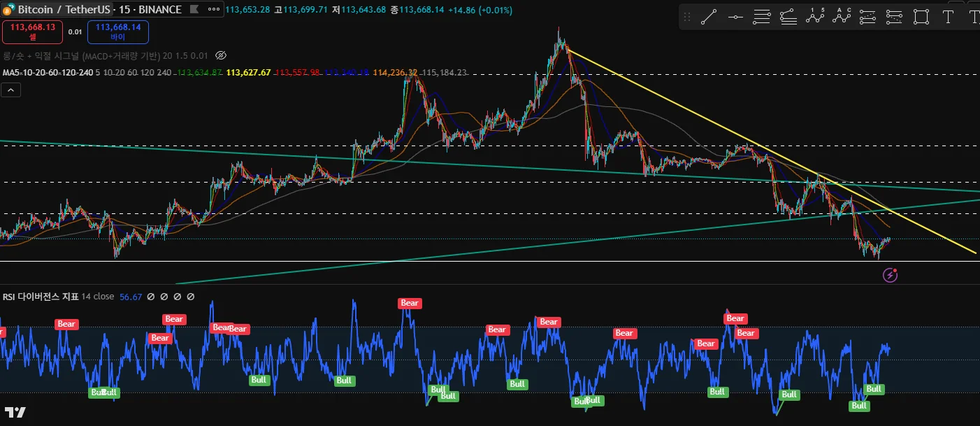This screenshot has height=426, width=980.
Task: Select the Horizontal Line tool
Action: click(x=735, y=17)
